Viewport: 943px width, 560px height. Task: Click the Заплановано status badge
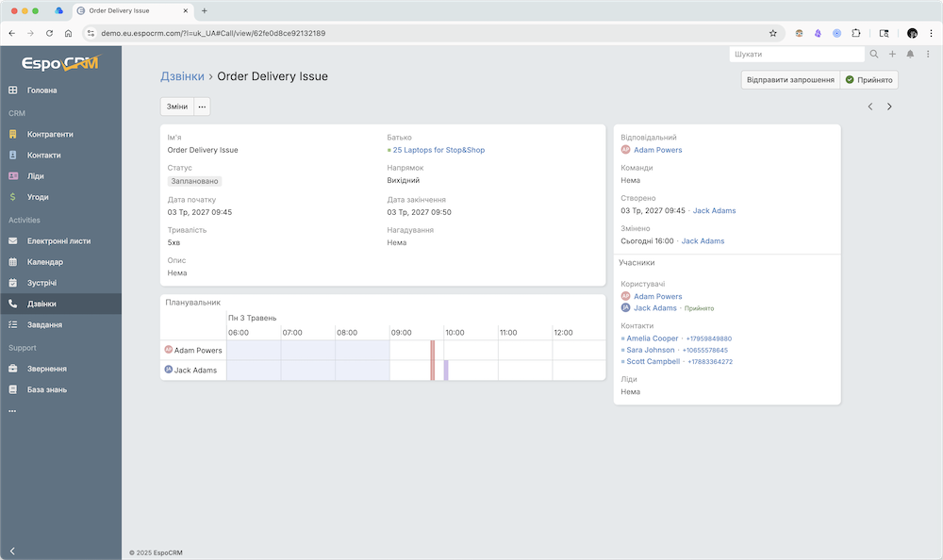tap(194, 181)
